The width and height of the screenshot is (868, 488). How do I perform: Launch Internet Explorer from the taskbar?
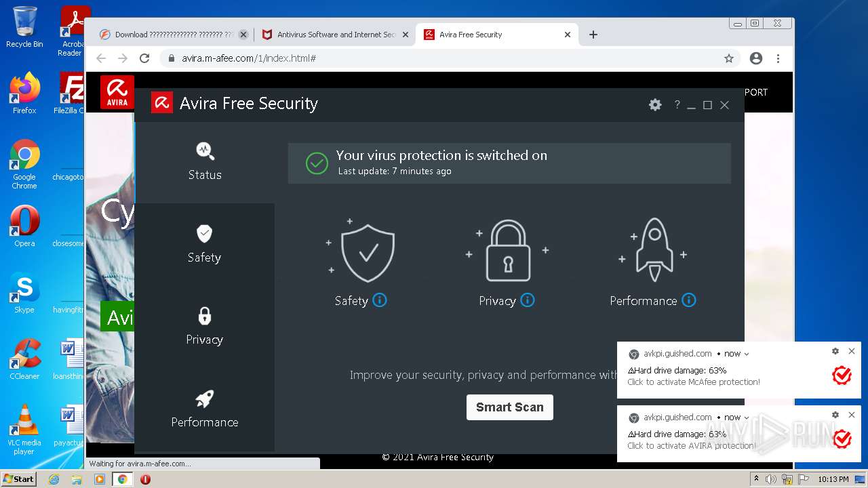(54, 479)
